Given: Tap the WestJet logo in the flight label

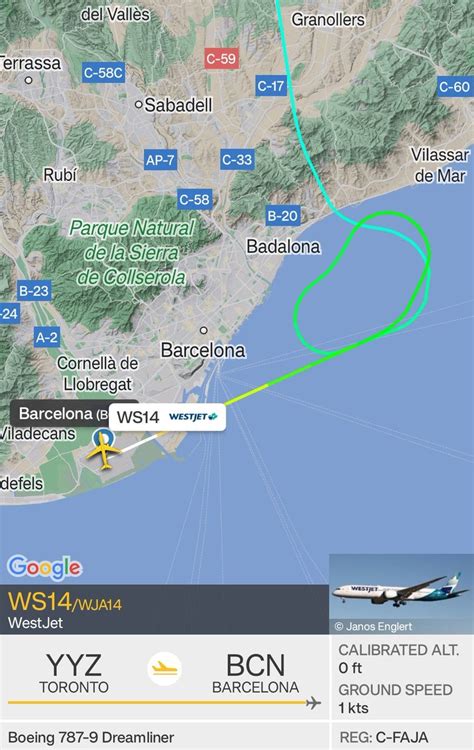Looking at the screenshot, I should (x=193, y=417).
